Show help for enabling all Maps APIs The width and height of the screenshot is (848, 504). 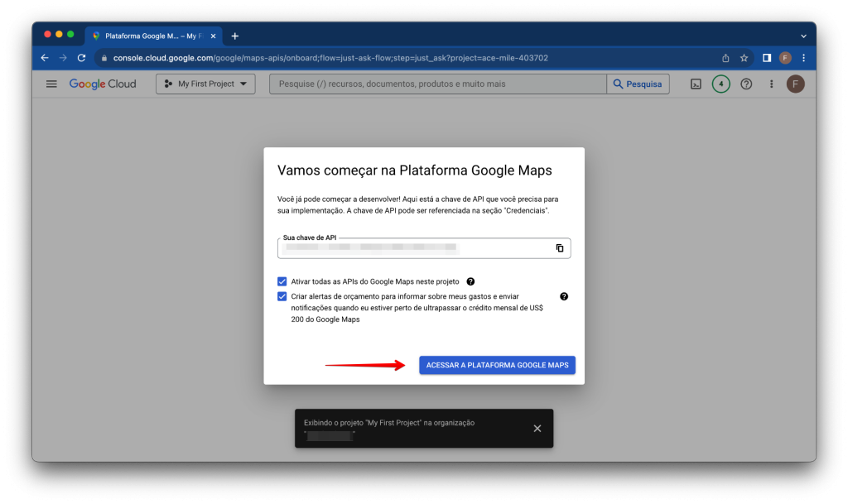[470, 281]
